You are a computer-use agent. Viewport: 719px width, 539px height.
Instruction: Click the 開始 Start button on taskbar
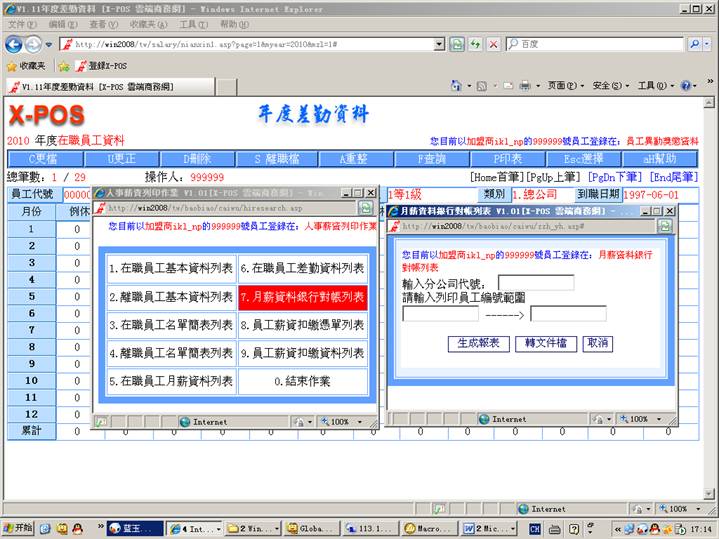17,527
